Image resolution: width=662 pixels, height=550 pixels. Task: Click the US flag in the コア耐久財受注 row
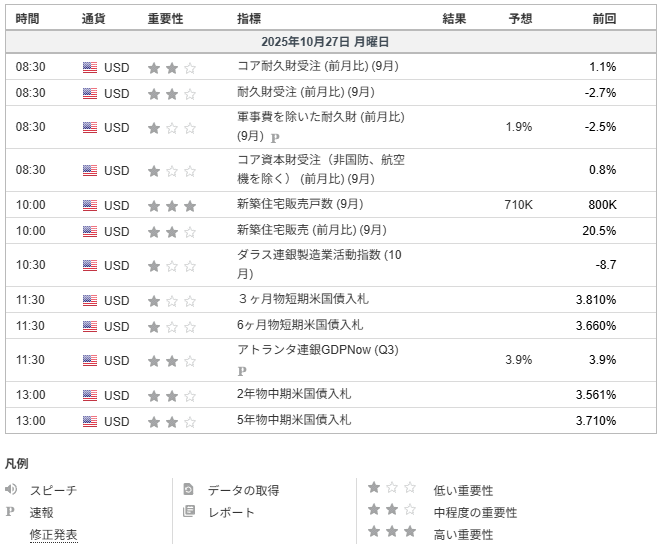90,68
